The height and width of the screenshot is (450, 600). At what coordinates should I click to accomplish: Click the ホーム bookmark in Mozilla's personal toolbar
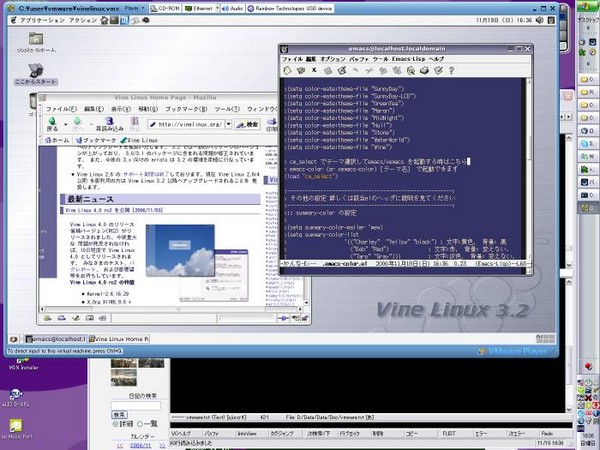point(57,140)
